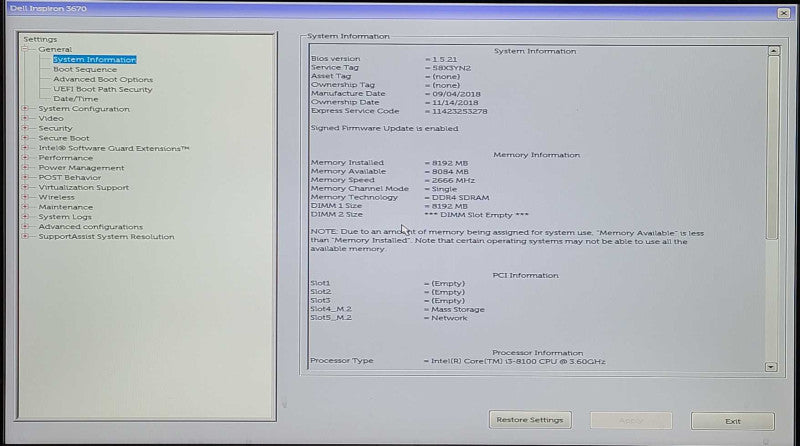Image resolution: width=800 pixels, height=446 pixels.
Task: Click the Processor Information heading
Action: click(537, 353)
